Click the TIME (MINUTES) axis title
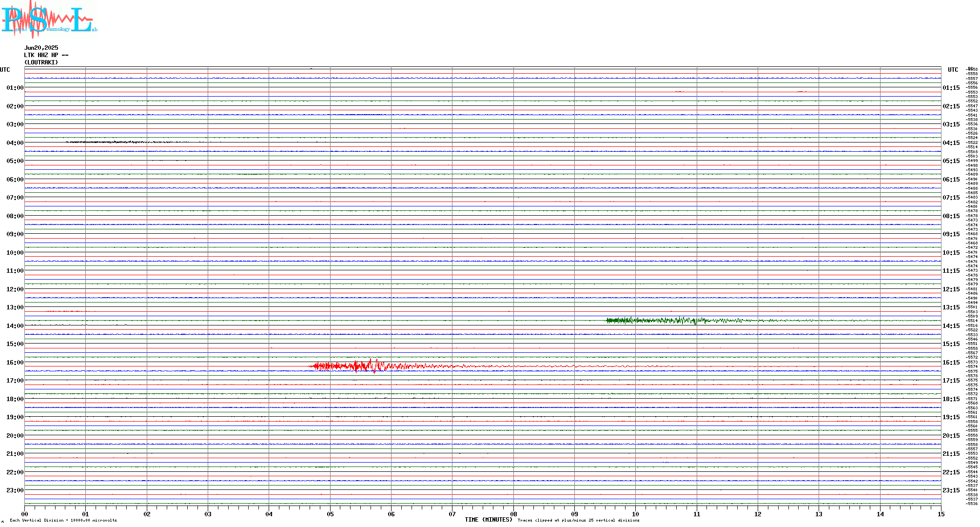Image resolution: width=980 pixels, height=527 pixels. tap(489, 520)
